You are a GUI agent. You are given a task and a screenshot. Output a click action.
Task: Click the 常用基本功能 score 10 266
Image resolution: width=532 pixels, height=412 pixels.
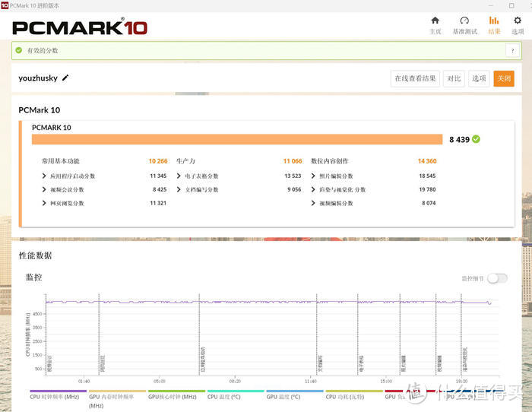(158, 161)
